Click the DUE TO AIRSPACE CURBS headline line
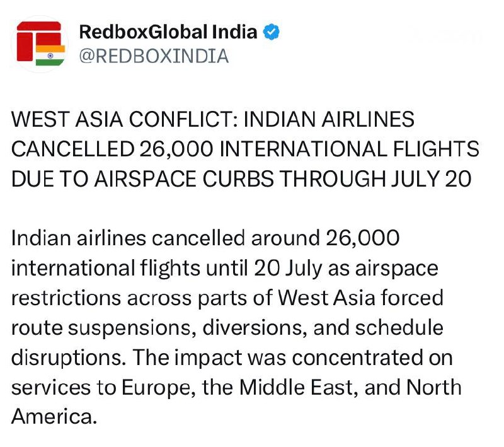 pos(241,178)
